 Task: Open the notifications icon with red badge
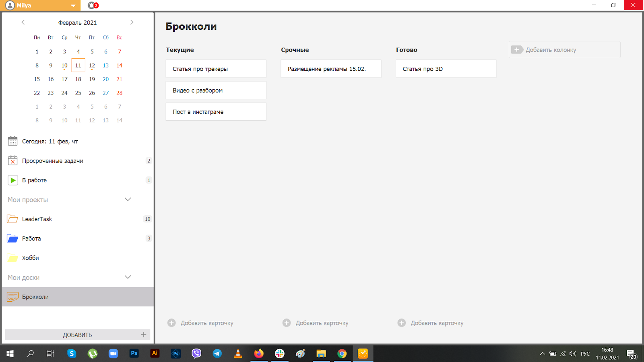93,5
